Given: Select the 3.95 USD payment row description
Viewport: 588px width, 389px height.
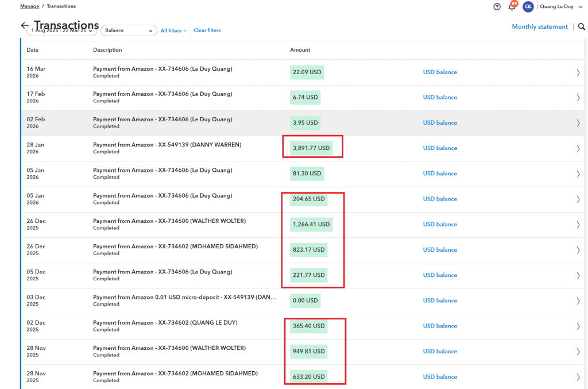Looking at the screenshot, I should pos(163,120).
